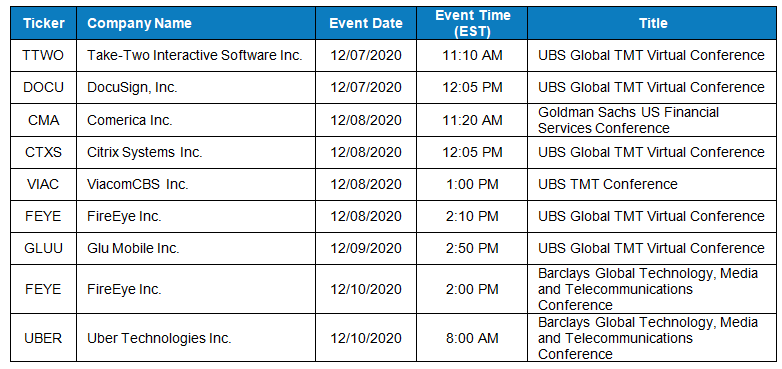782x369 pixels.
Task: Click the Title column header
Action: pos(652,23)
